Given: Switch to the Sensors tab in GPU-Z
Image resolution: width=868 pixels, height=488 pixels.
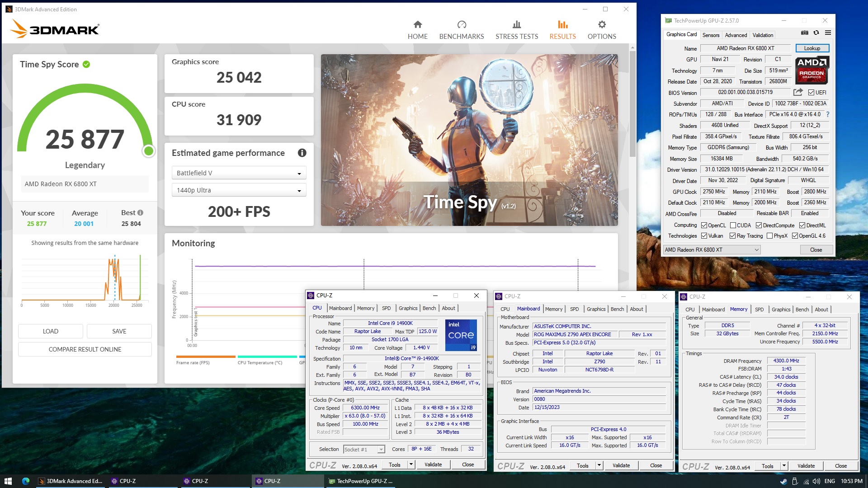Looking at the screenshot, I should coord(711,35).
